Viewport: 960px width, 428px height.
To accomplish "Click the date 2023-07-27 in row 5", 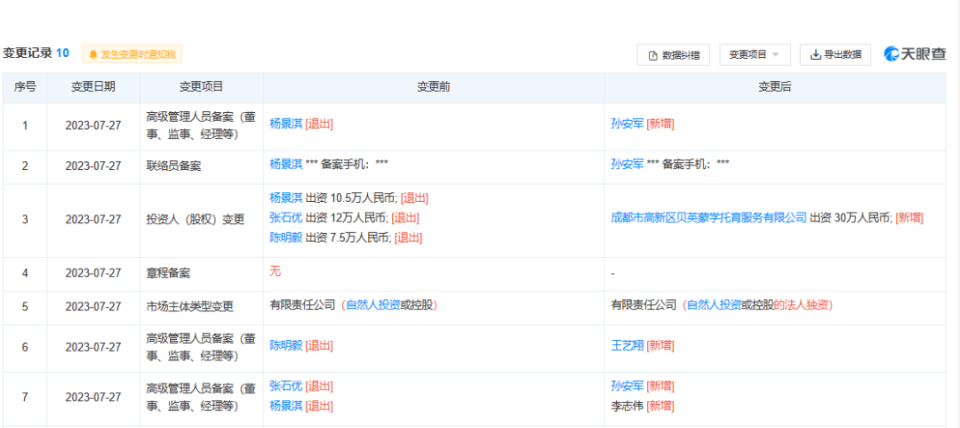I will [93, 306].
